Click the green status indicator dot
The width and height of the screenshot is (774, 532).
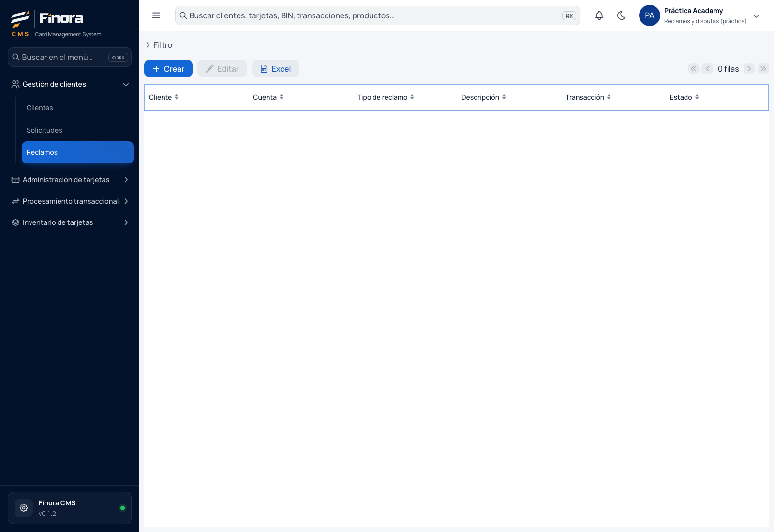click(122, 508)
